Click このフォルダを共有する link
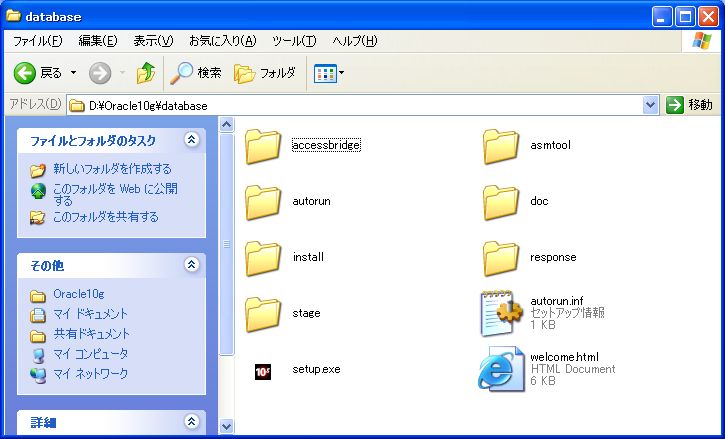This screenshot has height=439, width=725. [105, 217]
